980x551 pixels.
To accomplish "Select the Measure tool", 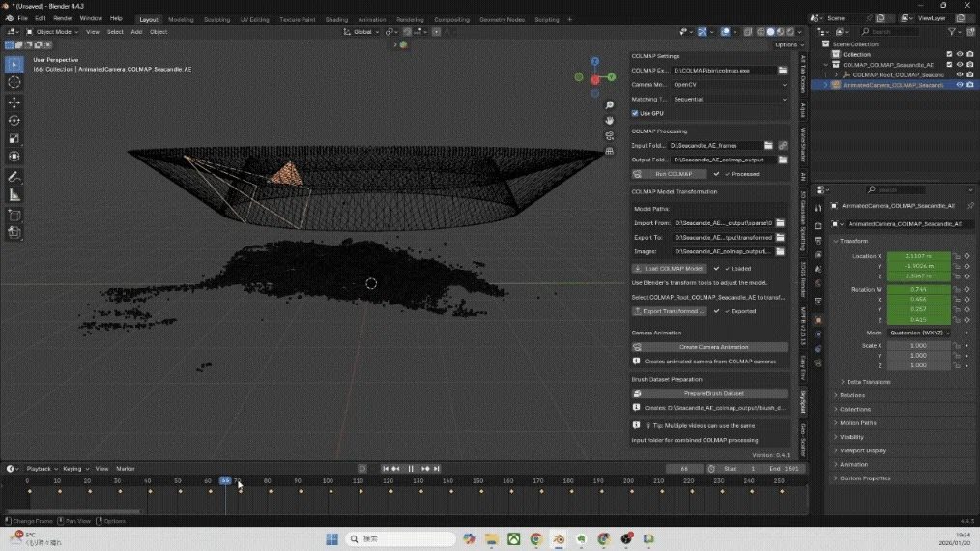I will point(14,195).
